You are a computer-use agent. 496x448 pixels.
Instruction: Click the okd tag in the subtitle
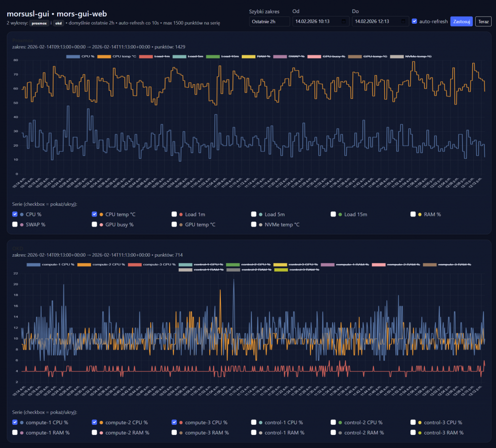click(58, 23)
